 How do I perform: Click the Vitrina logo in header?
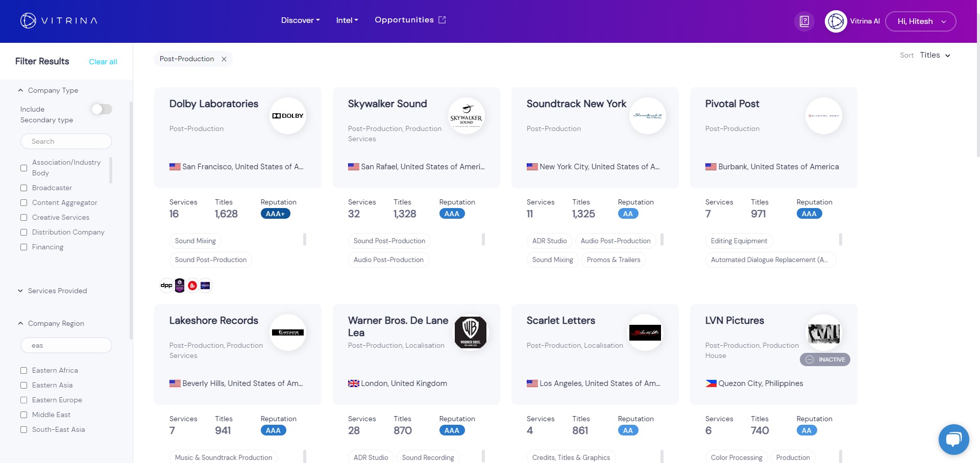(x=59, y=20)
